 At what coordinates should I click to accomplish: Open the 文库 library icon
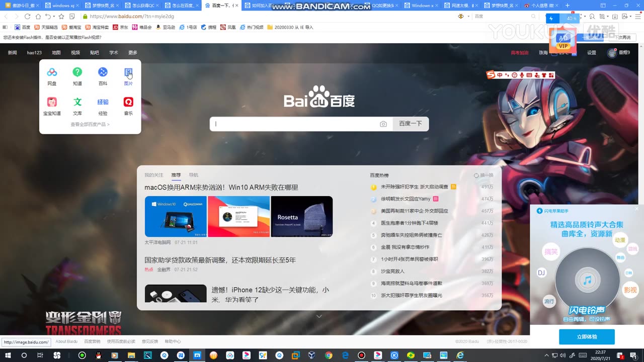tap(77, 102)
